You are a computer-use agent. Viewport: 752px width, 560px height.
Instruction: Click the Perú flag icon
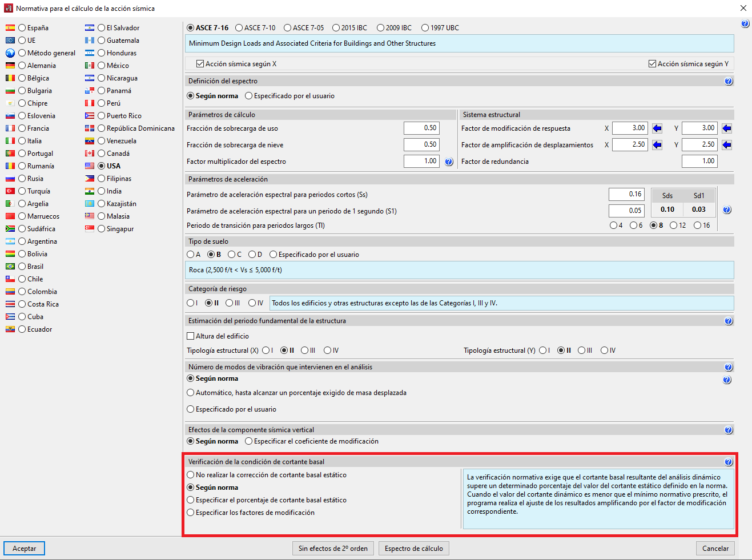click(90, 103)
